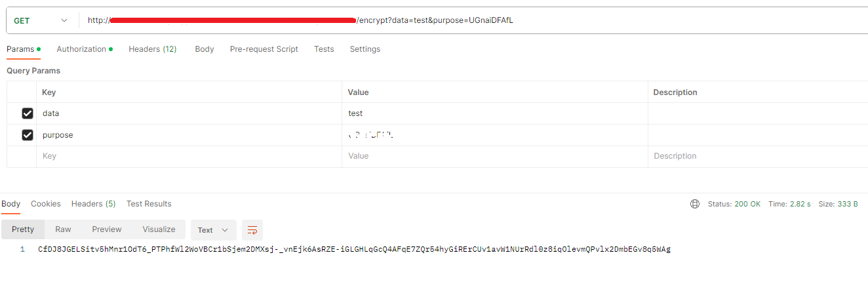Click the request URL input field

tap(590, 20)
